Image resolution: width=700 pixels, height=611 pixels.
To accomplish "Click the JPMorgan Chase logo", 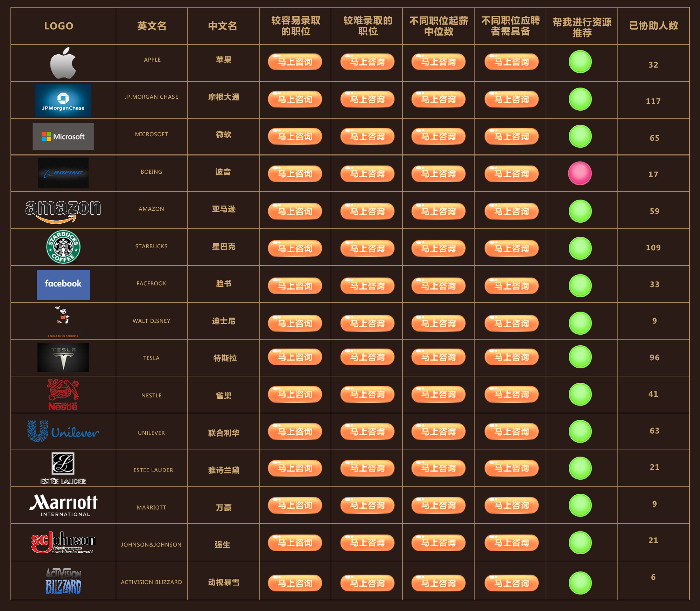I will [63, 100].
